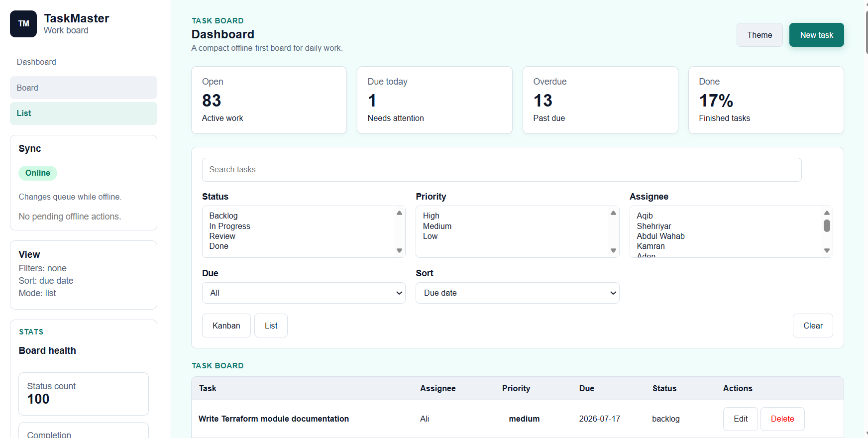
Task: Click the Priority list up arrow
Action: (613, 213)
